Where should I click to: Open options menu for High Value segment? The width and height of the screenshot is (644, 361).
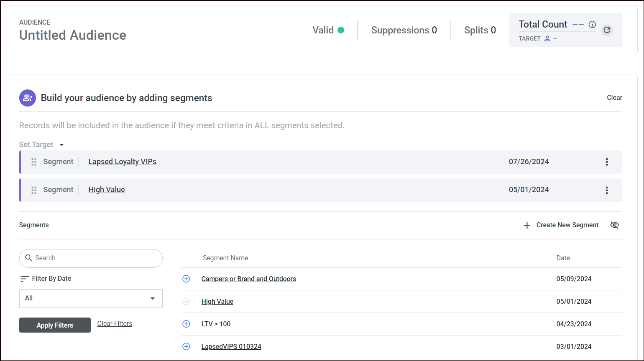tap(607, 190)
